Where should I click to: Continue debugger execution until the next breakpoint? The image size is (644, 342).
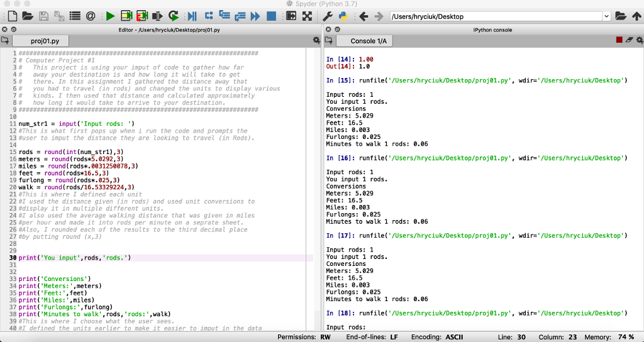pos(255,16)
